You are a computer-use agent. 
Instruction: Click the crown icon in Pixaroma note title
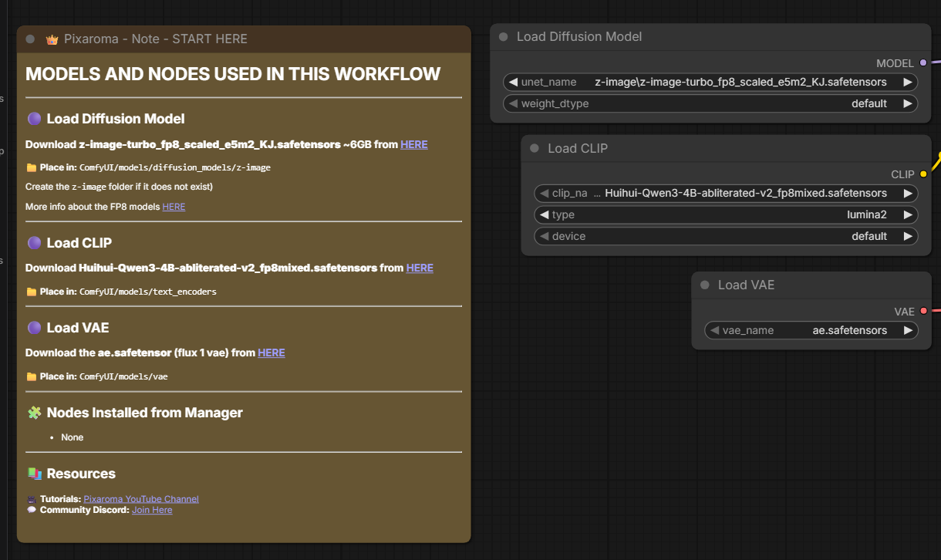[52, 39]
